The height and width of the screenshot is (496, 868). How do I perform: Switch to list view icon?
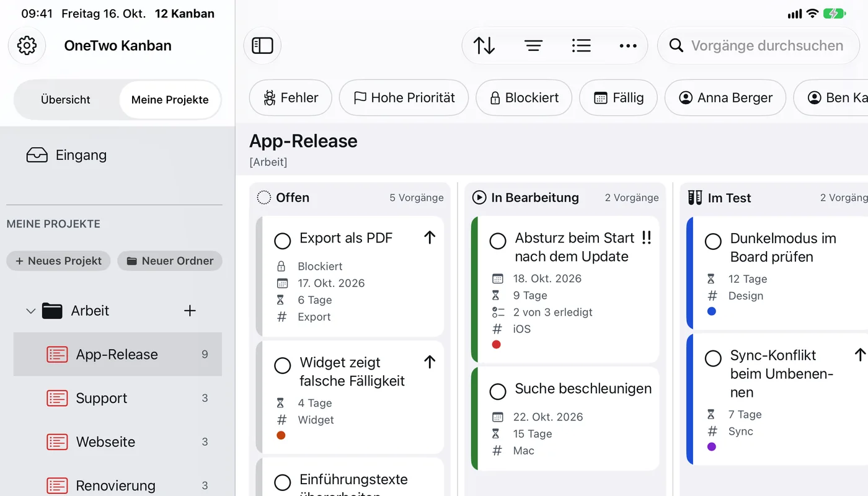coord(581,45)
